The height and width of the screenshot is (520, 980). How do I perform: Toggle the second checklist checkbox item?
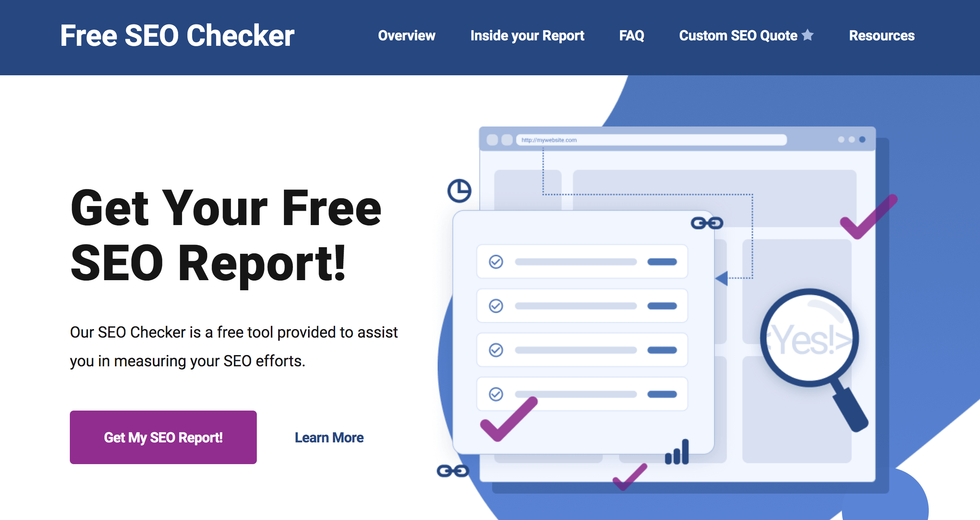point(496,305)
